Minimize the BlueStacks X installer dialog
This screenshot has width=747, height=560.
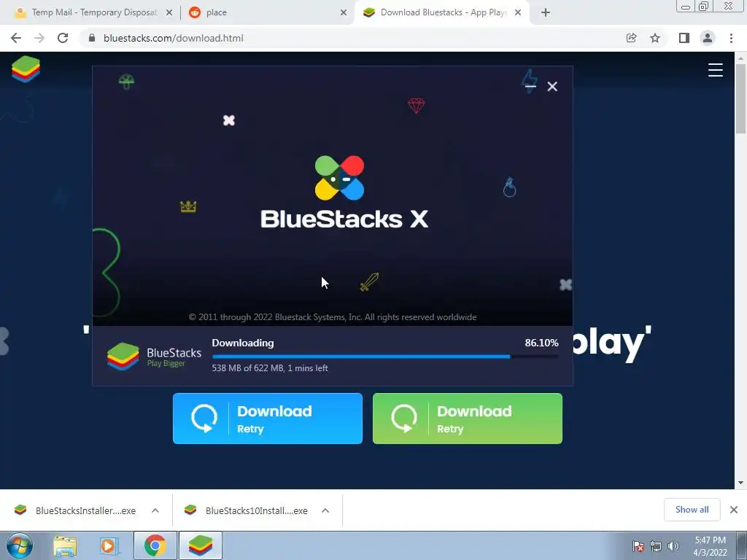point(530,86)
